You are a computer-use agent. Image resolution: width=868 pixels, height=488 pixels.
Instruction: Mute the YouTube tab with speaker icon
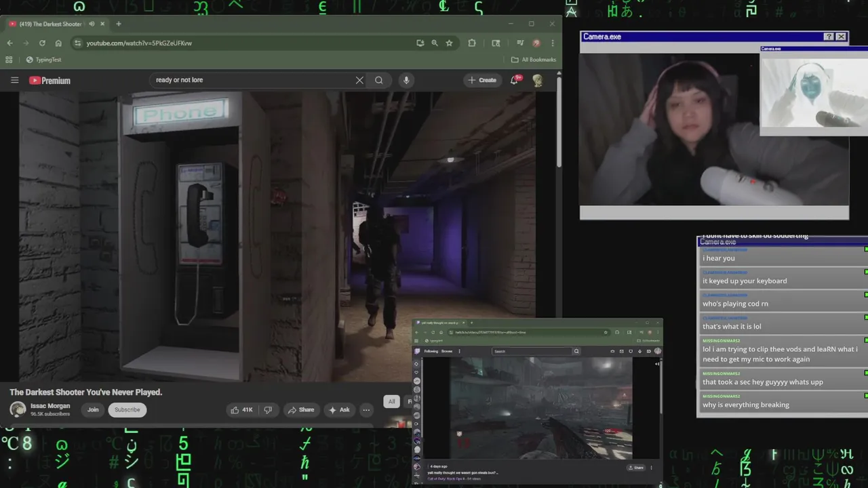tap(92, 24)
